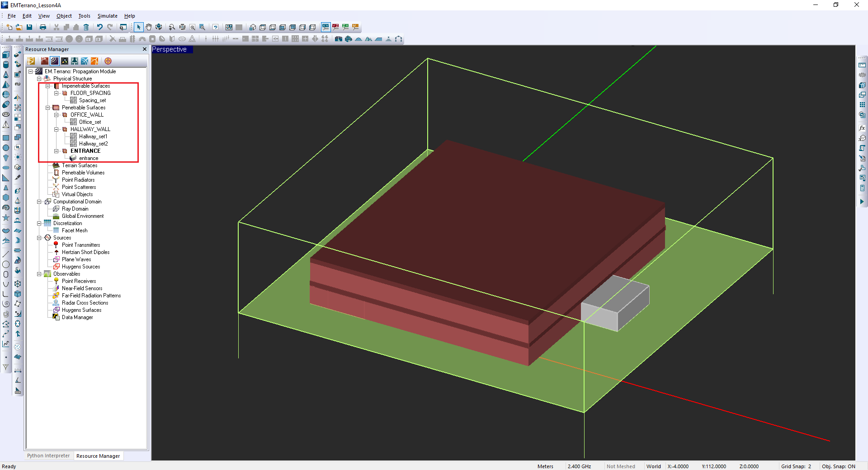The width and height of the screenshot is (868, 470).
Task: Select the Box solid tool in left toolbar
Action: (x=6, y=55)
